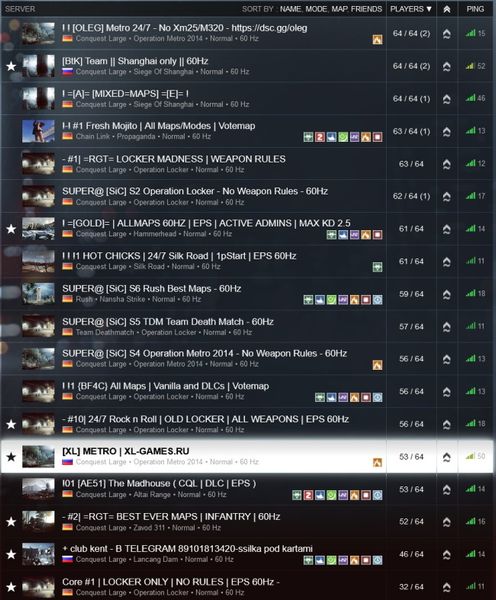The image size is (496, 600).
Task: Sort by the rank chevron column header
Action: [x=447, y=9]
